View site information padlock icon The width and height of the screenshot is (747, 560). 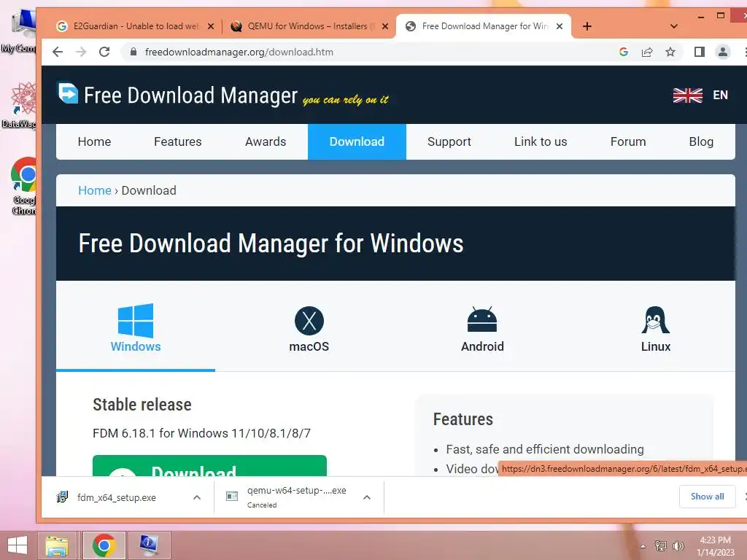pos(134,52)
